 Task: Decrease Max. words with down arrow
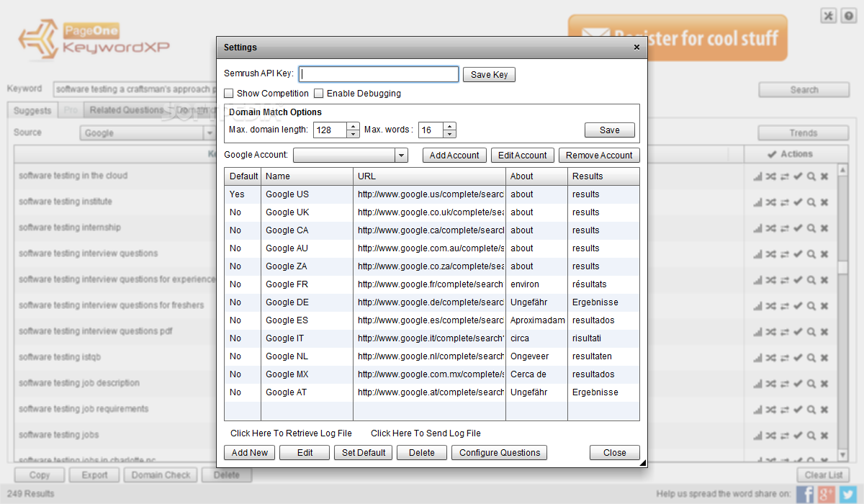click(449, 134)
